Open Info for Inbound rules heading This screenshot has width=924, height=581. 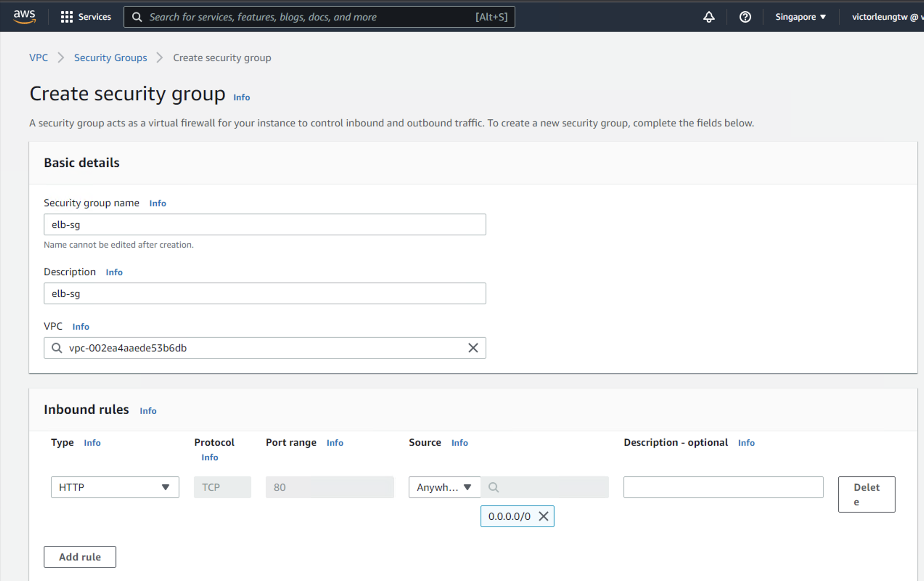pyautogui.click(x=148, y=411)
